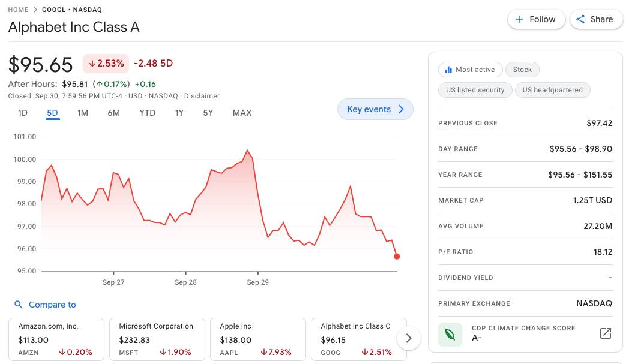
Task: Click the Stock category chip
Action: point(522,70)
